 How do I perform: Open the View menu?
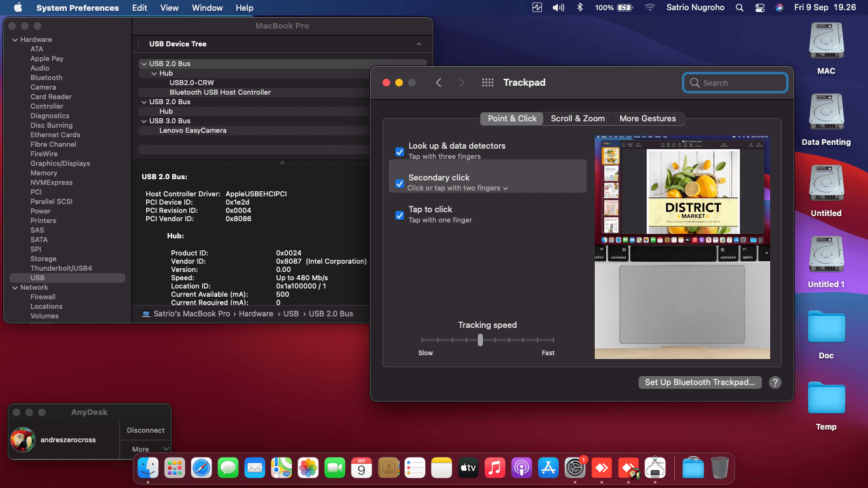169,8
